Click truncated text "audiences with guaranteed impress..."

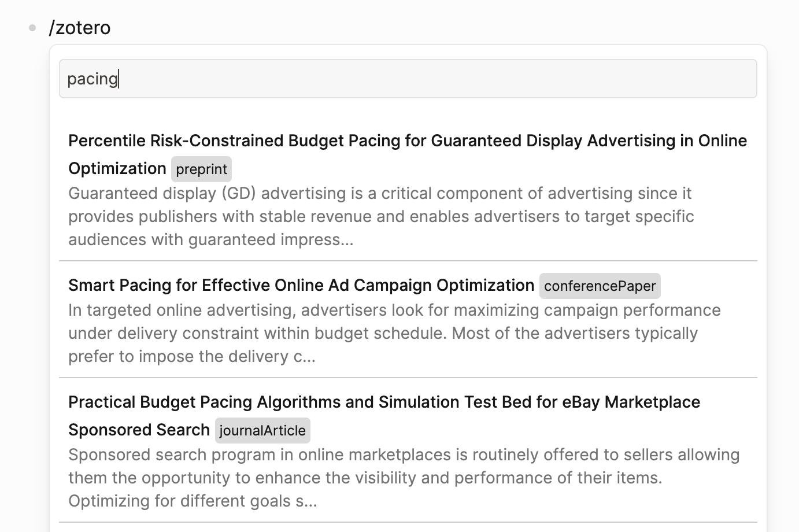[x=210, y=239]
